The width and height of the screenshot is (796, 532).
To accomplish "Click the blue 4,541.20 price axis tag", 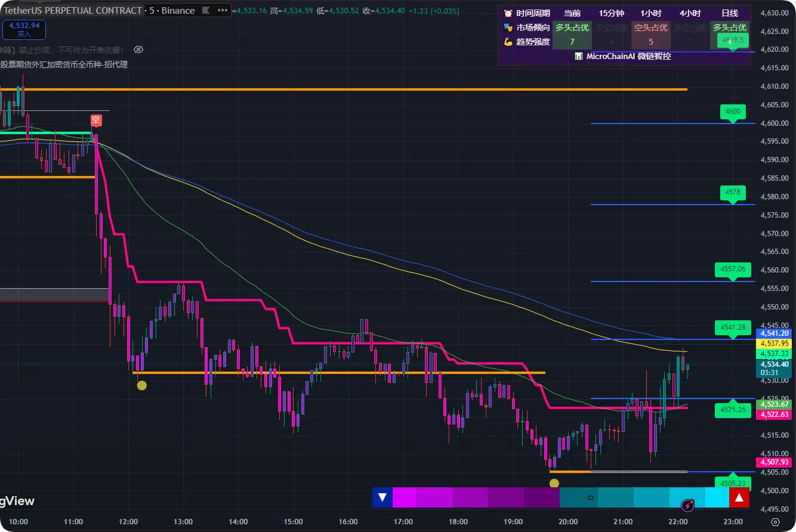I will pyautogui.click(x=774, y=333).
